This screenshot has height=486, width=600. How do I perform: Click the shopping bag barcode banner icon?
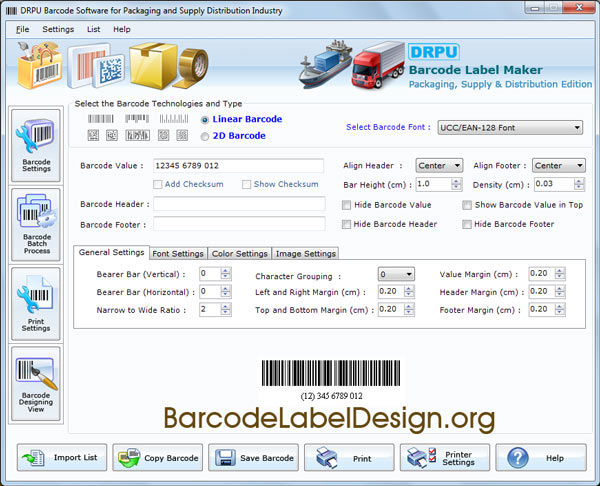(40, 65)
